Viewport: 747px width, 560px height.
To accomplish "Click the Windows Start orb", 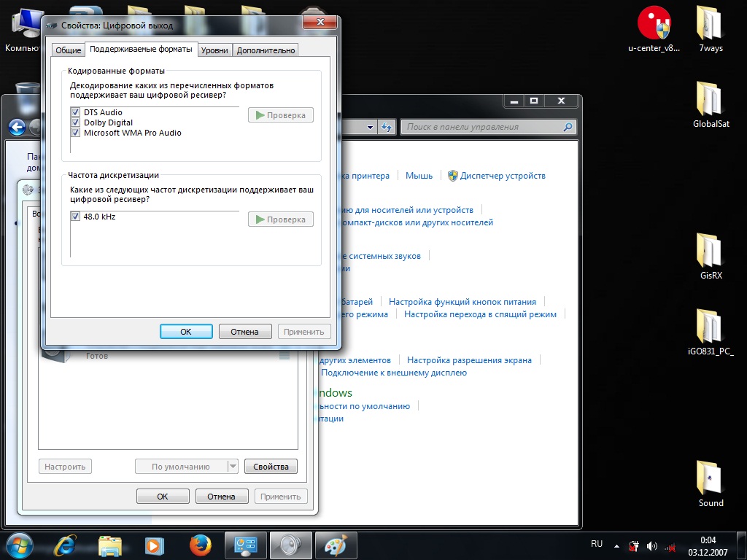I will click(20, 545).
